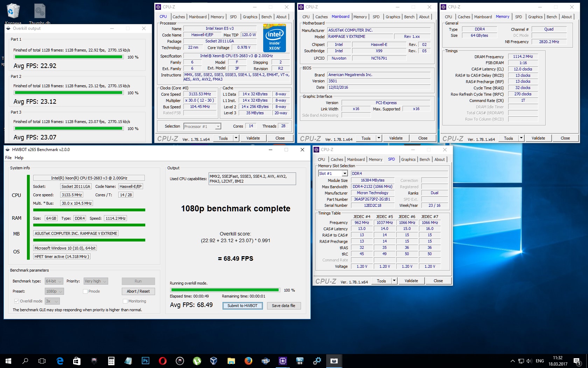Viewport: 588px width, 368px height.
Task: Select Bench tab in Mainboard CPU-Z window
Action: click(409, 17)
